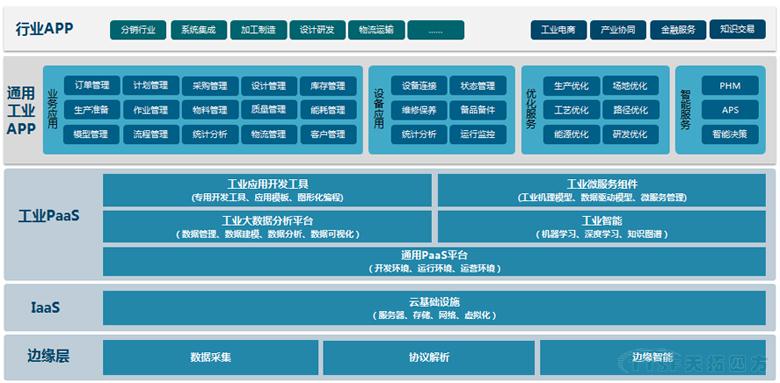Open the 路径优化 box
Image resolution: width=780 pixels, height=383 pixels.
[631, 110]
